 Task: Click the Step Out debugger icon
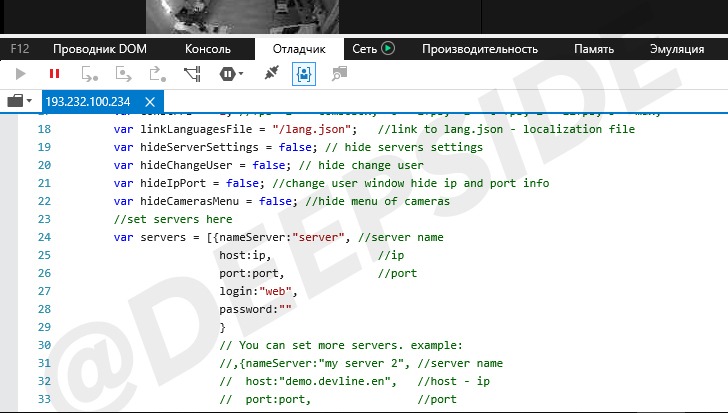(x=157, y=74)
